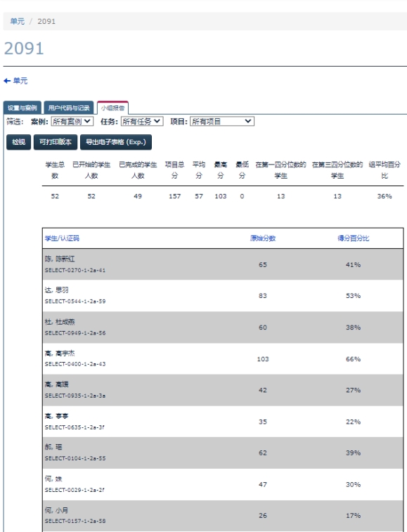The height and width of the screenshot is (532, 407).
Task: Select student row SELECT-0104-1-2a-55
Action: click(x=223, y=453)
